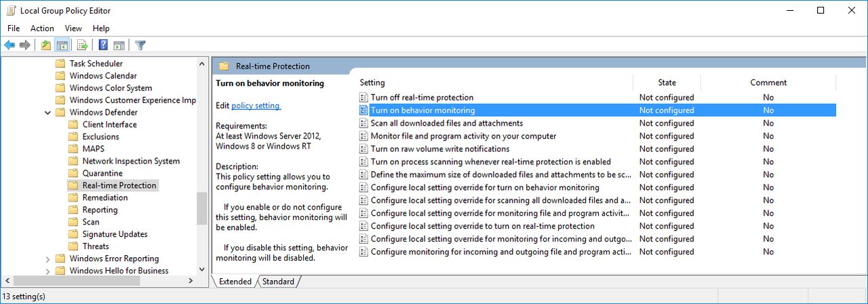Viewport: 868px width, 304px height.
Task: Switch to the Standard tab
Action: (279, 282)
